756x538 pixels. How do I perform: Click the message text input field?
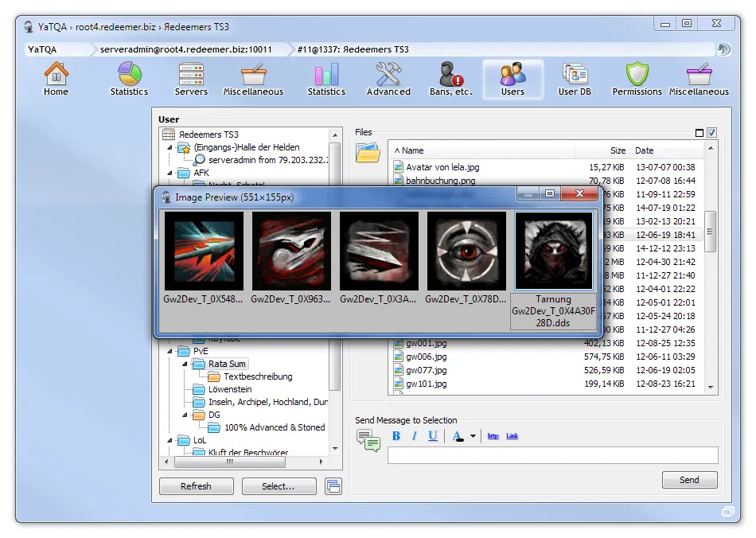tap(553, 455)
